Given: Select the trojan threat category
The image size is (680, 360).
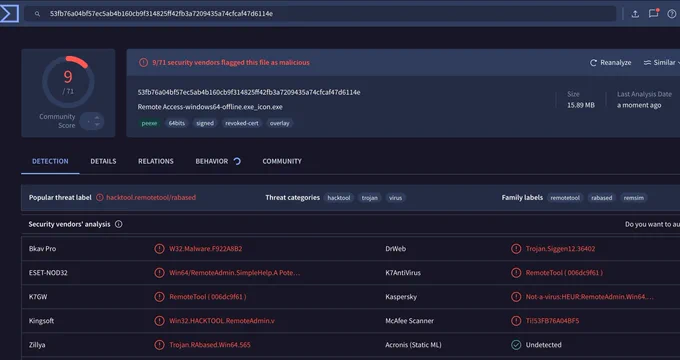Looking at the screenshot, I should tap(369, 198).
